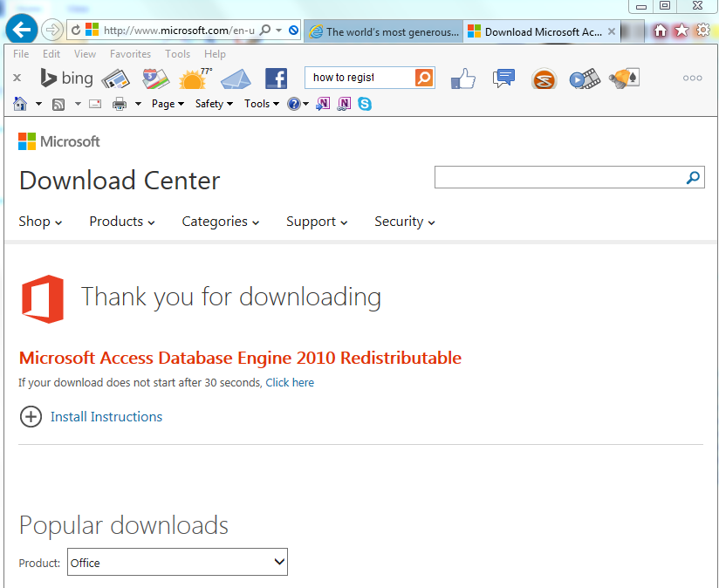Click the orange round swirl icon on toolbar

pos(544,79)
